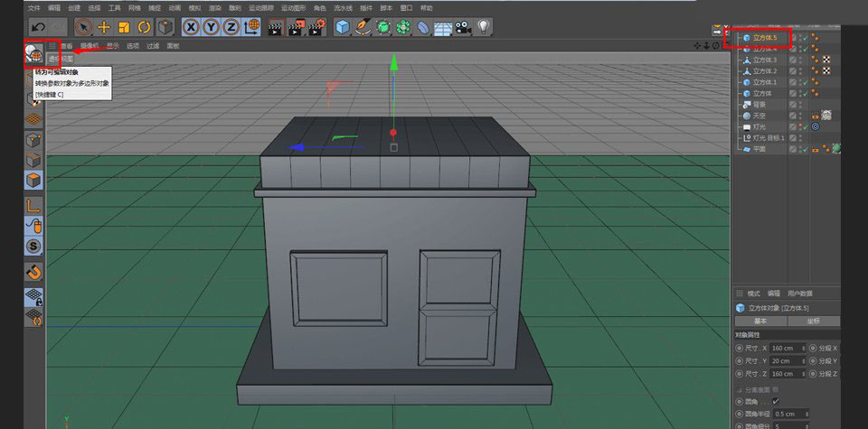Enable Snap with the S icon

click(33, 246)
